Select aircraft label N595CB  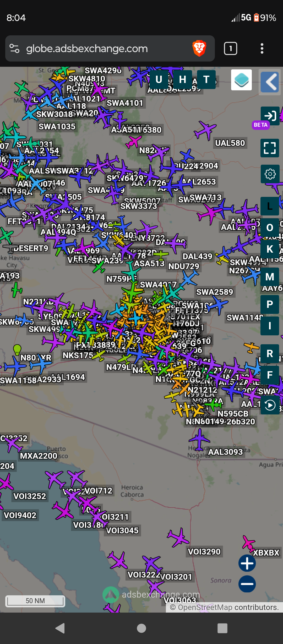233,414
